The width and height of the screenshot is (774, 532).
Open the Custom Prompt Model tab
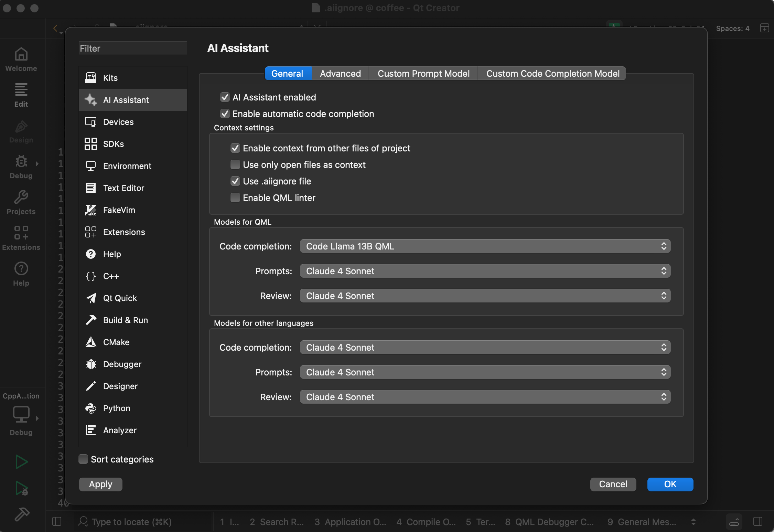click(x=423, y=73)
